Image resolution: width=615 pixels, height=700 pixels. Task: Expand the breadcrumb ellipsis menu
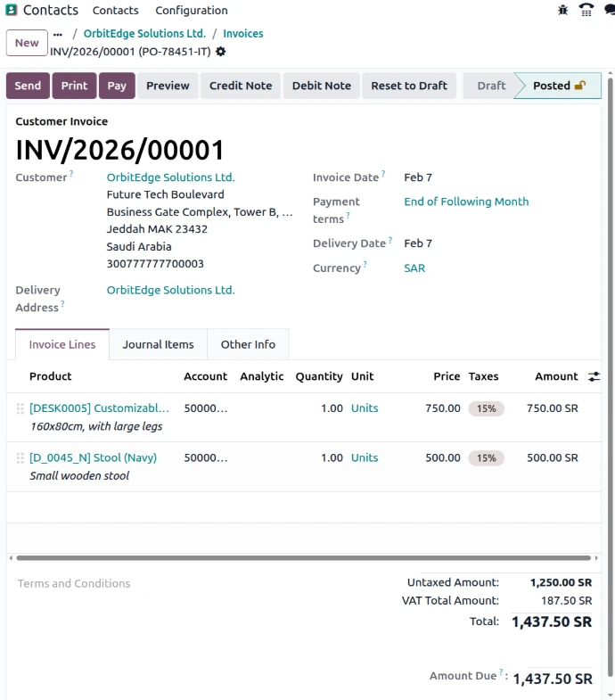[x=58, y=34]
